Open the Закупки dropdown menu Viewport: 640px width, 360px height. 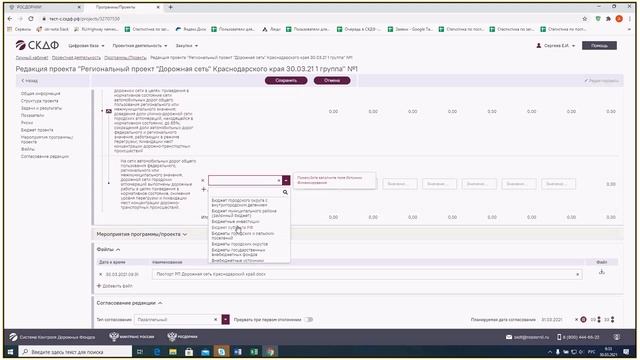pyautogui.click(x=187, y=46)
